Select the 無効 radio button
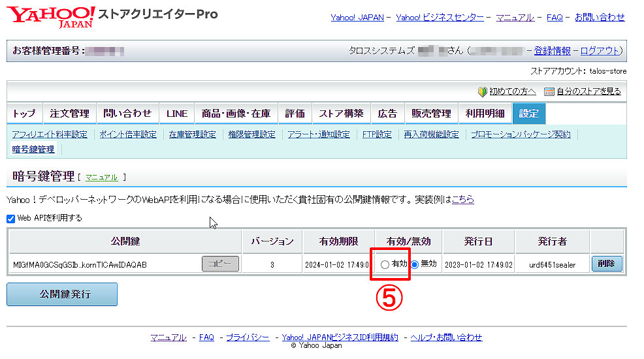Image resolution: width=644 pixels, height=359 pixels. pos(415,264)
